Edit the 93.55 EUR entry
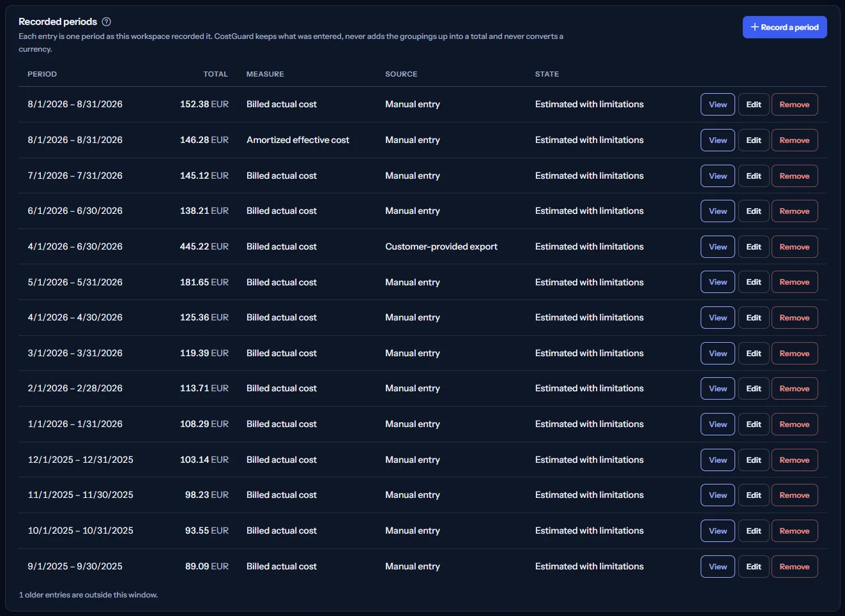This screenshot has width=845, height=616. pos(754,531)
